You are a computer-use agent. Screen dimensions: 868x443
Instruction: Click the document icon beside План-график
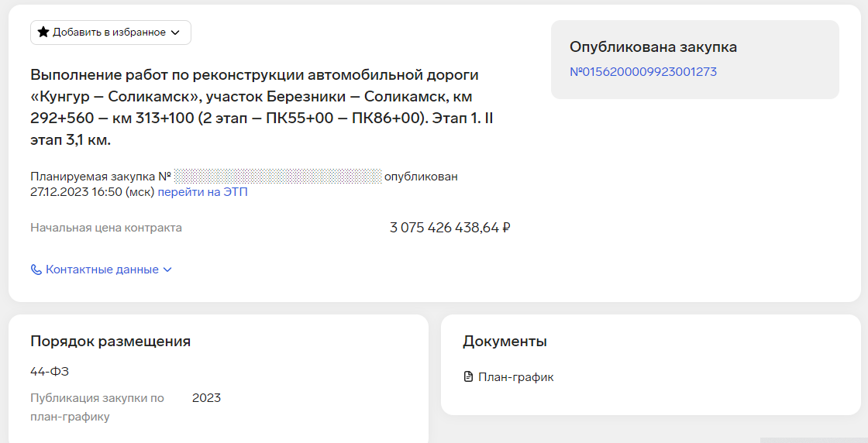468,377
